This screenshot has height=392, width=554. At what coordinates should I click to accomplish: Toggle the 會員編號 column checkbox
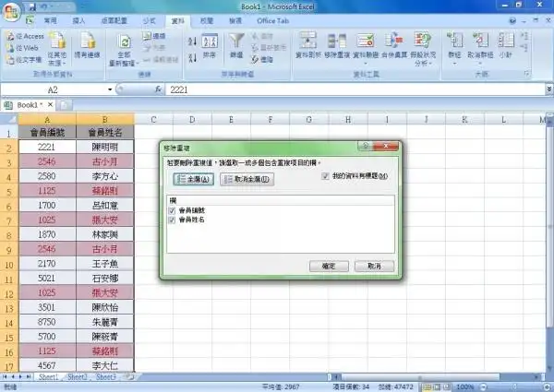[172, 210]
